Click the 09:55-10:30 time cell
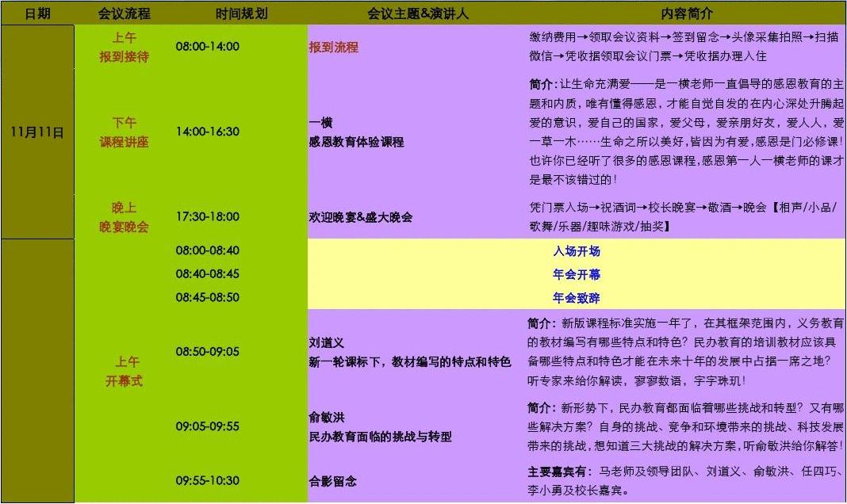The image size is (847, 504). point(208,480)
